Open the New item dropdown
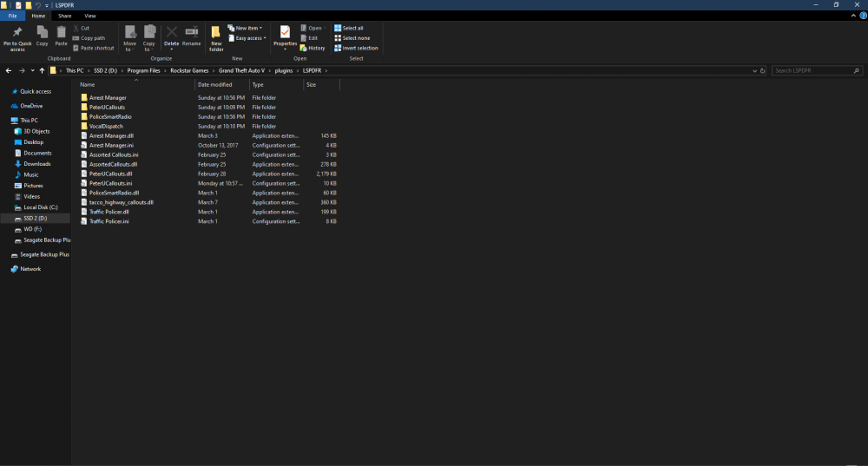The width and height of the screenshot is (868, 466). point(246,29)
